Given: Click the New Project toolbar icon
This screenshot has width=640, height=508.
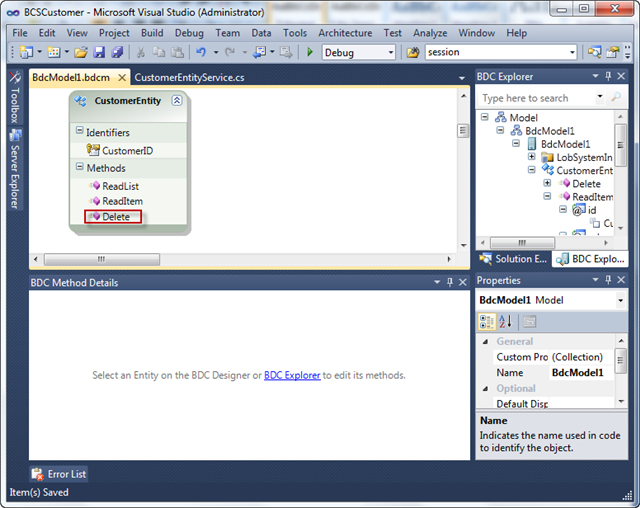Looking at the screenshot, I should click(27, 52).
